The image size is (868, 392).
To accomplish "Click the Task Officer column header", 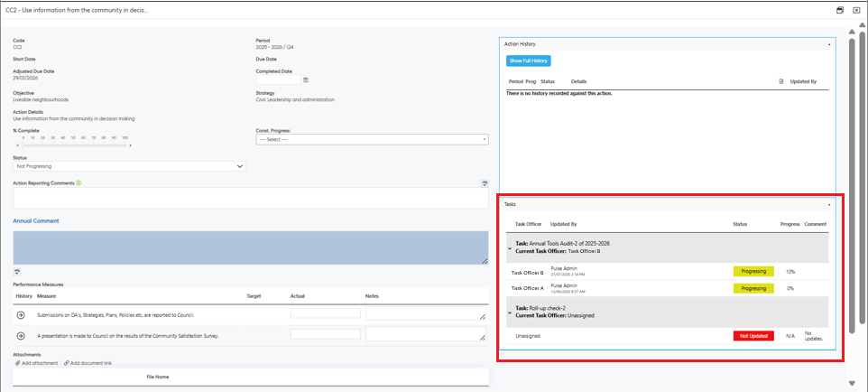I will tap(529, 224).
